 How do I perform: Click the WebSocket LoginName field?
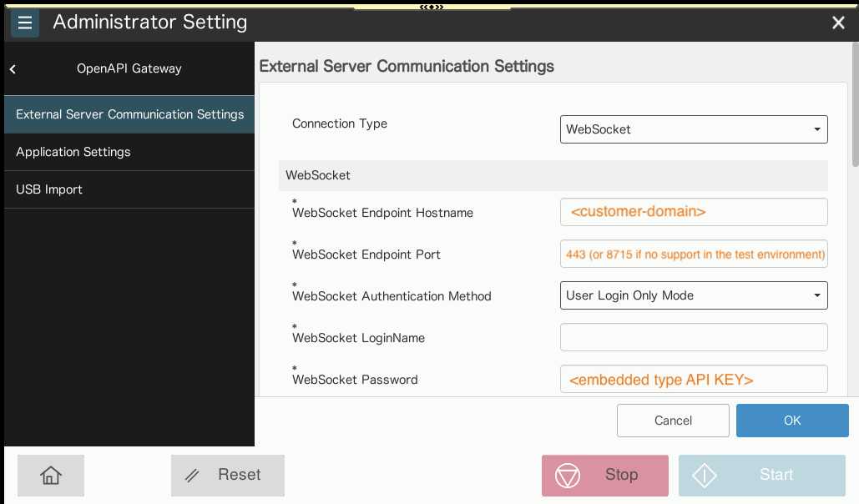tap(693, 337)
